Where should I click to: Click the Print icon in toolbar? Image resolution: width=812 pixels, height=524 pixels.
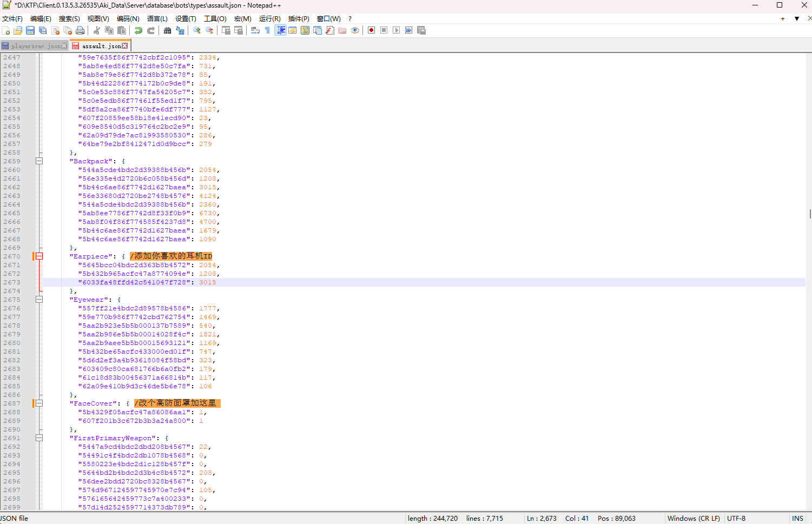pos(80,30)
